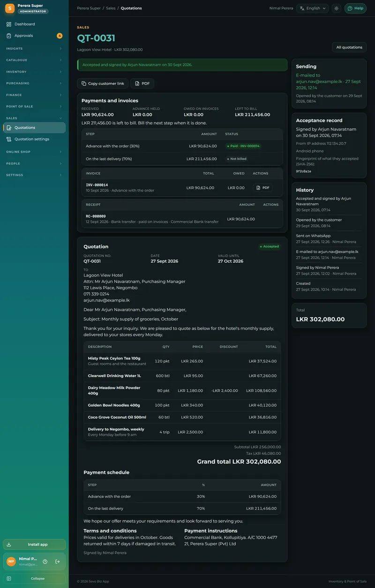Collapse the Sales section
The image size is (375, 588).
click(34, 118)
